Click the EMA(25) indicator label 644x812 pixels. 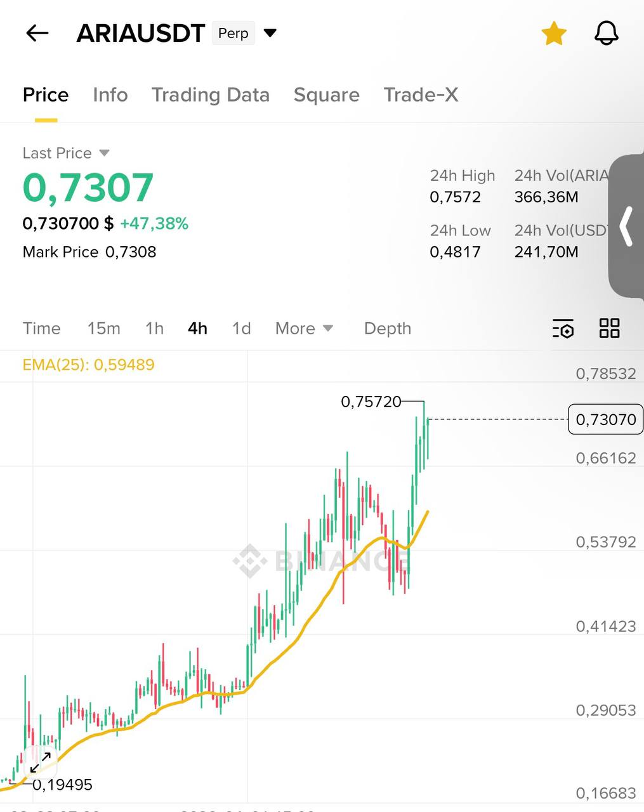click(x=88, y=365)
